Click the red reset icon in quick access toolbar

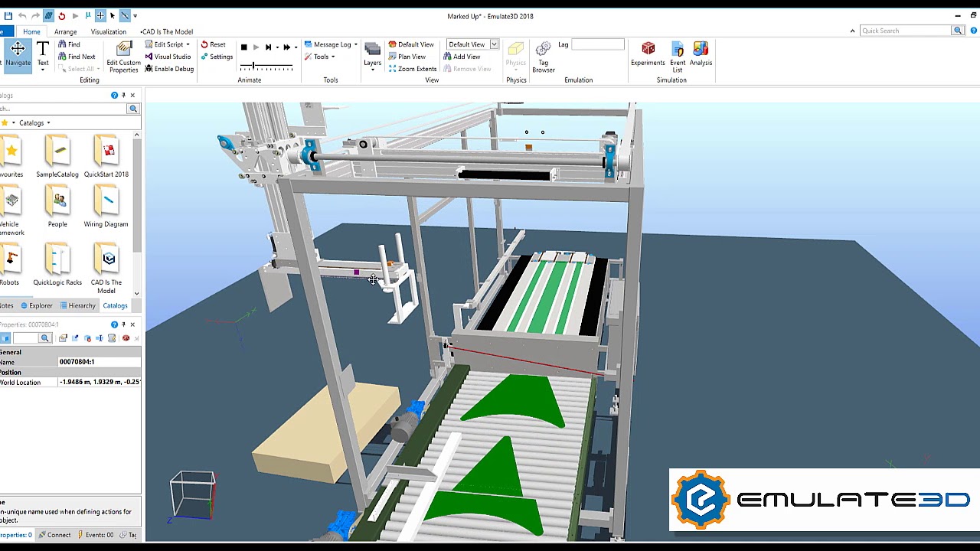point(62,15)
